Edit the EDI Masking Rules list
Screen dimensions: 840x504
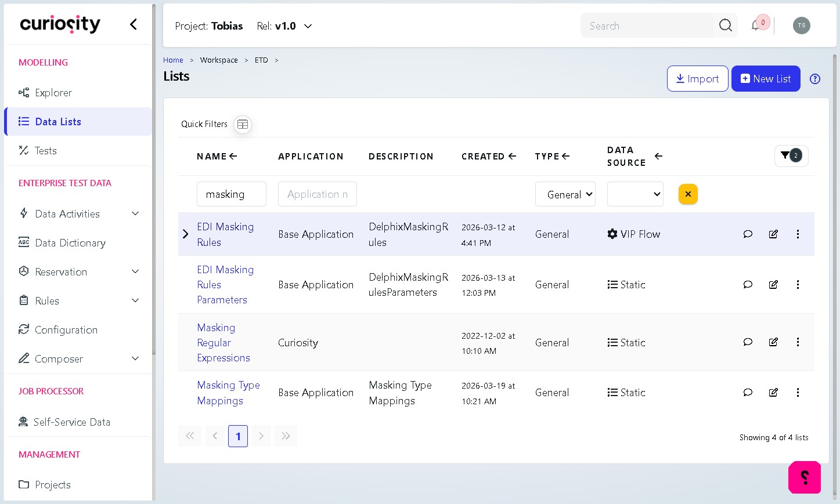(x=773, y=234)
